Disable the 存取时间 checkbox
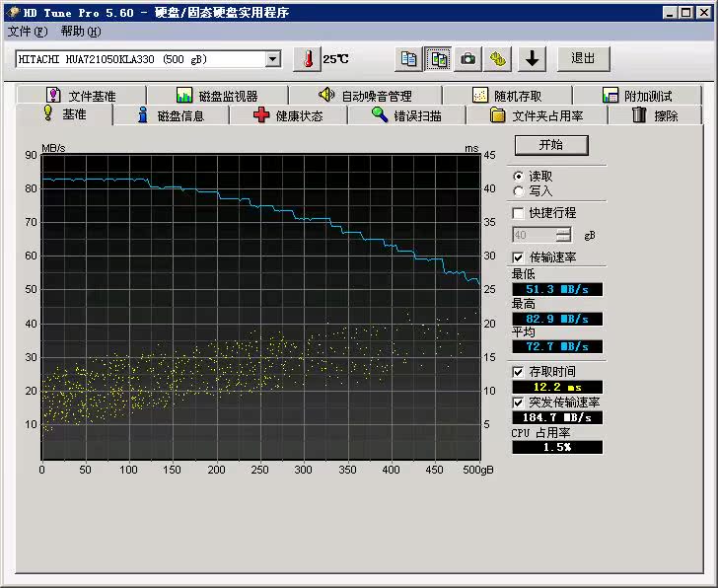718x588 pixels. tap(518, 372)
